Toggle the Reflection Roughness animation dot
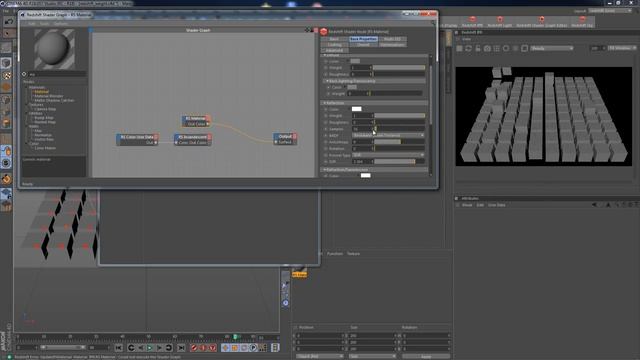 [326, 122]
